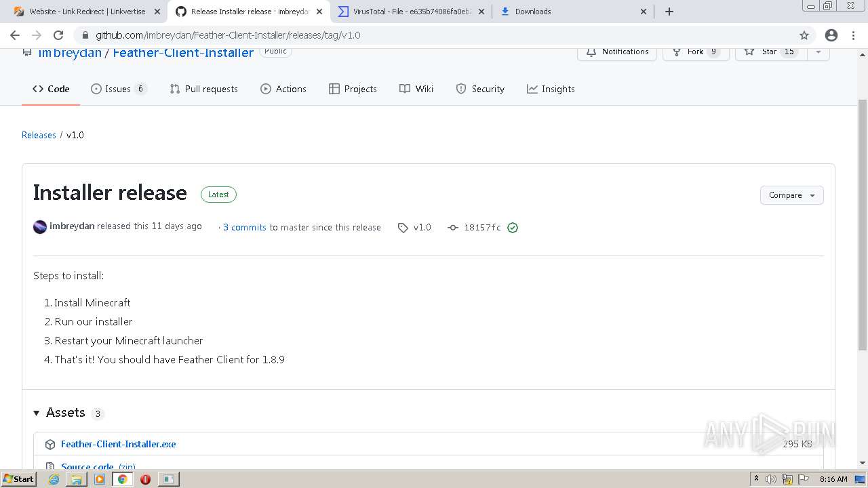Open commit 18157fc
868x488 pixels.
482,228
